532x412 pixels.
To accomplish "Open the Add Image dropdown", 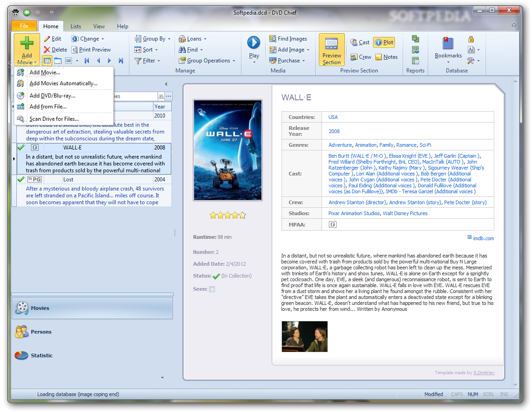I will (289, 50).
